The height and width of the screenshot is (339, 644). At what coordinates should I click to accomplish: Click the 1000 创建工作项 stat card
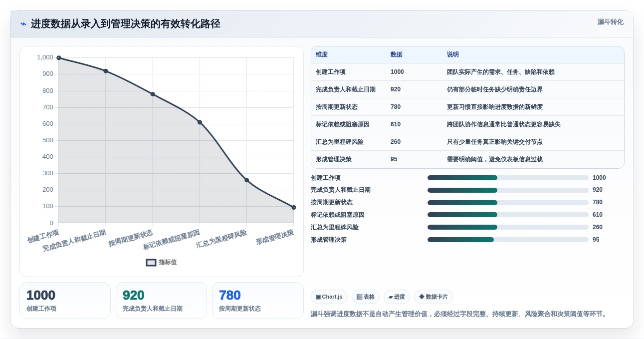coord(65,301)
